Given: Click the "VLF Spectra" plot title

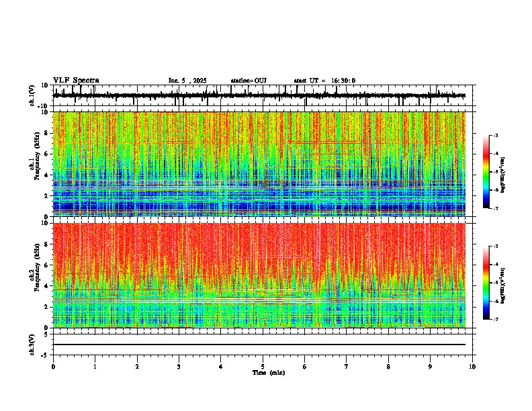Looking at the screenshot, I should click(76, 81).
